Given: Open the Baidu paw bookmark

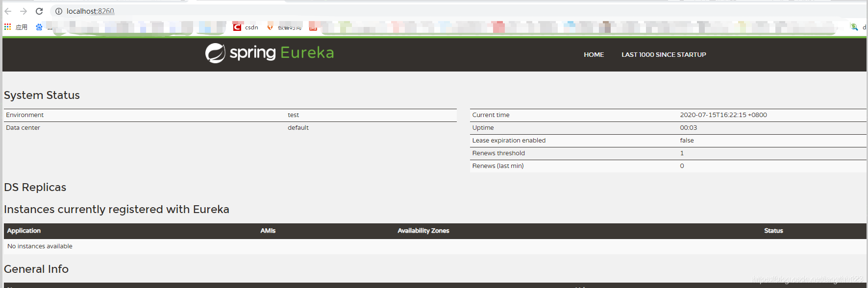Looking at the screenshot, I should (x=39, y=27).
